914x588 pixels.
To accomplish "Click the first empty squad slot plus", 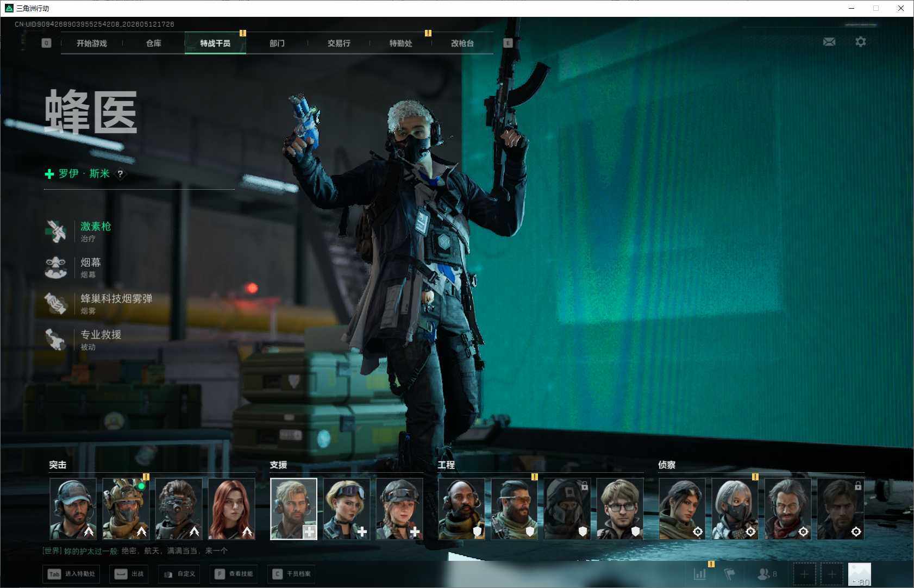I will 804,574.
